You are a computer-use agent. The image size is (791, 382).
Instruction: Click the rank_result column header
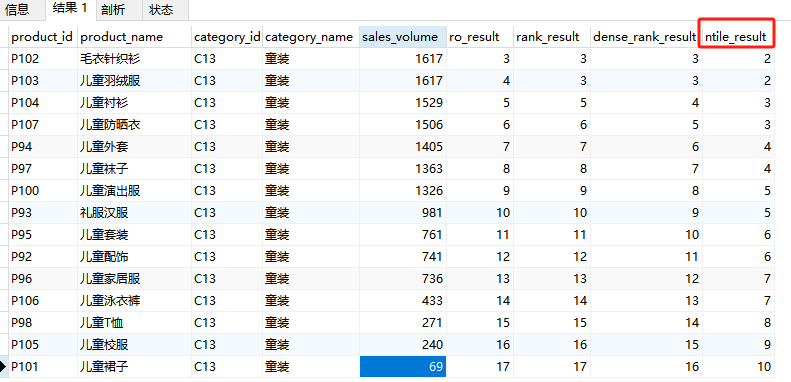coord(551,37)
